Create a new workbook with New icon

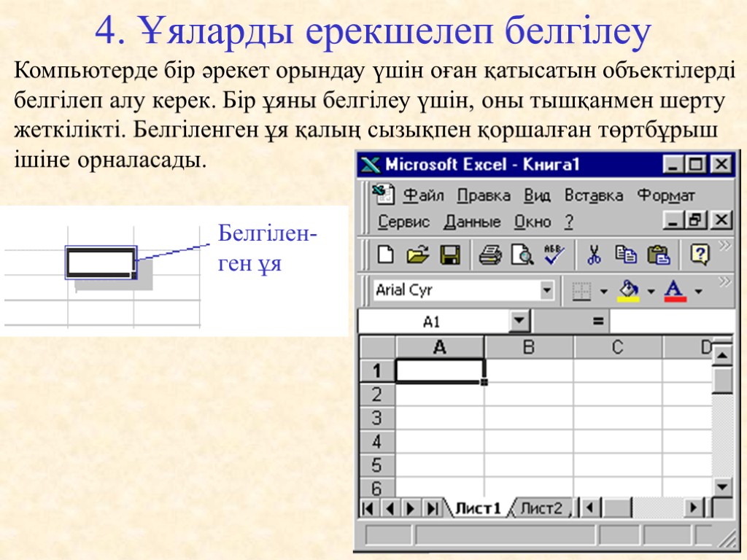click(x=385, y=254)
